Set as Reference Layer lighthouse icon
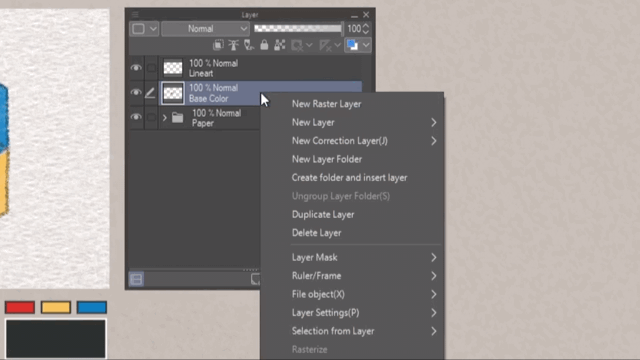Image resolution: width=640 pixels, height=360 pixels. 233,45
